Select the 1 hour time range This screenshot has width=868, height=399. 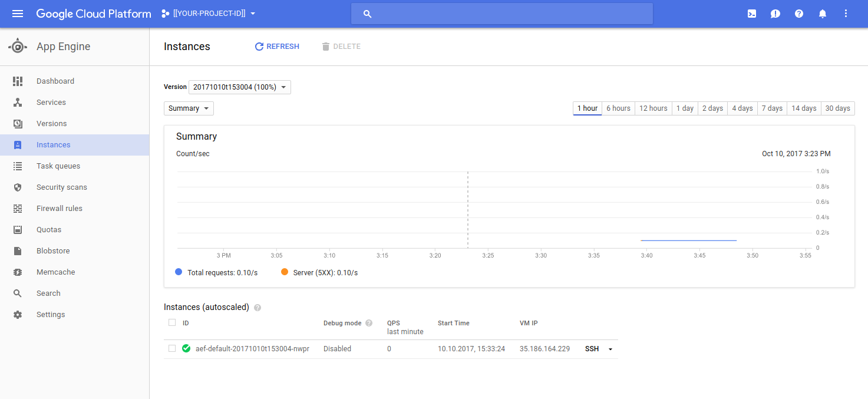click(x=588, y=108)
